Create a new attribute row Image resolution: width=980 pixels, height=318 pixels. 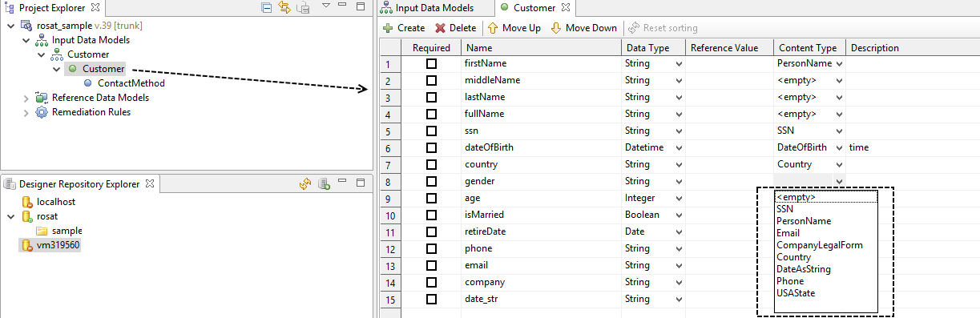tap(404, 28)
